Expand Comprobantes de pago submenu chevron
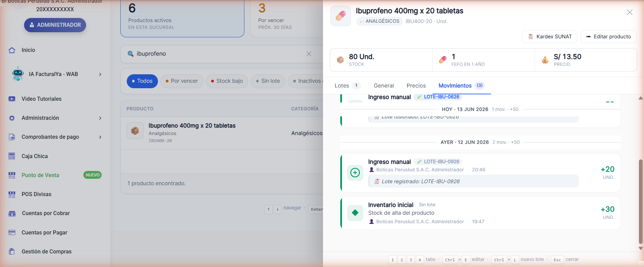This screenshot has width=644, height=267. [100, 137]
